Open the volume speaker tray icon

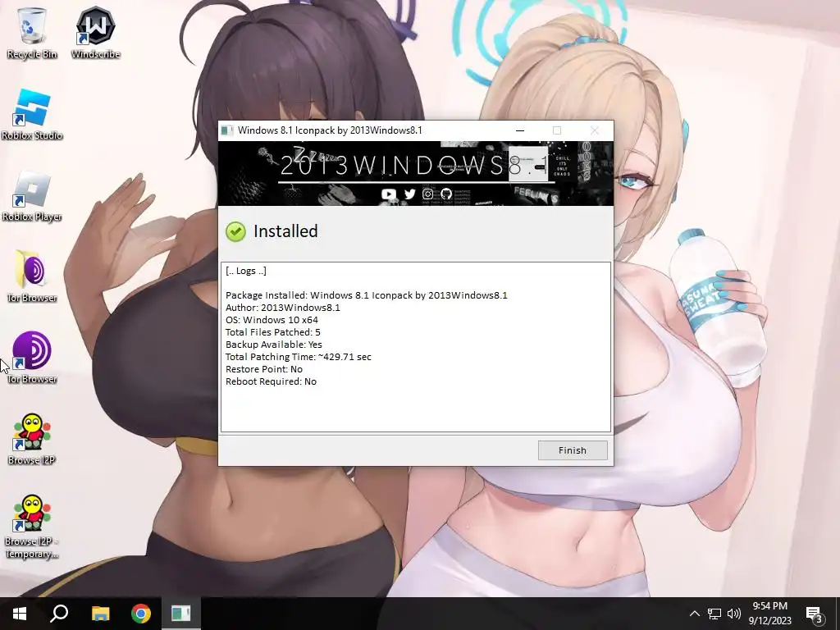(x=734, y=614)
